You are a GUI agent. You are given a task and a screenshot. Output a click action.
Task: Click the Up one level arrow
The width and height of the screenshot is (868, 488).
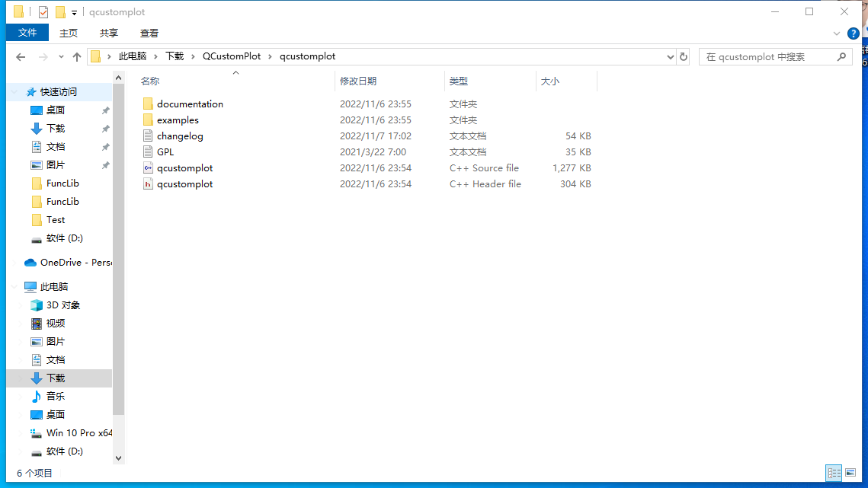click(x=77, y=57)
